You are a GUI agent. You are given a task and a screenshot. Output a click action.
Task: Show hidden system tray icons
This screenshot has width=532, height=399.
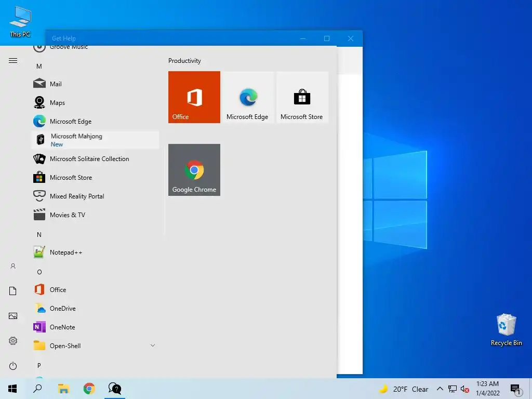coord(440,389)
